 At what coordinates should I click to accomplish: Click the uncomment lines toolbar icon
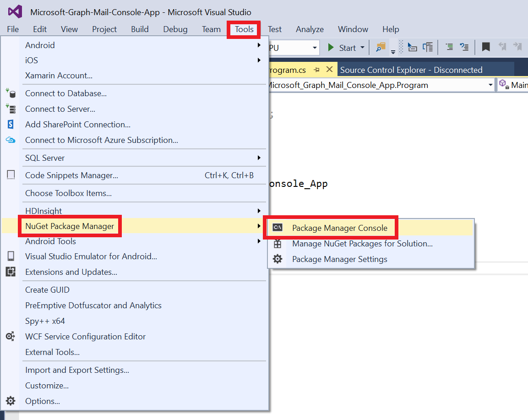click(x=464, y=47)
